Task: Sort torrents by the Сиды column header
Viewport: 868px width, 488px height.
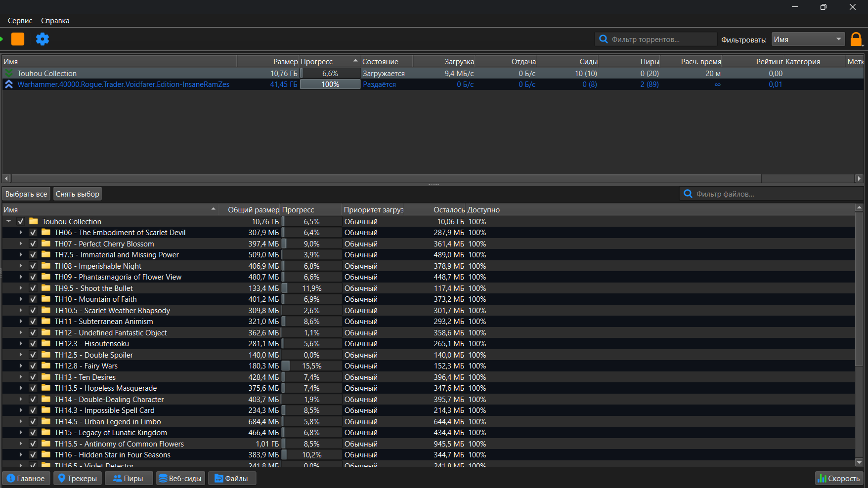Action: [x=568, y=61]
